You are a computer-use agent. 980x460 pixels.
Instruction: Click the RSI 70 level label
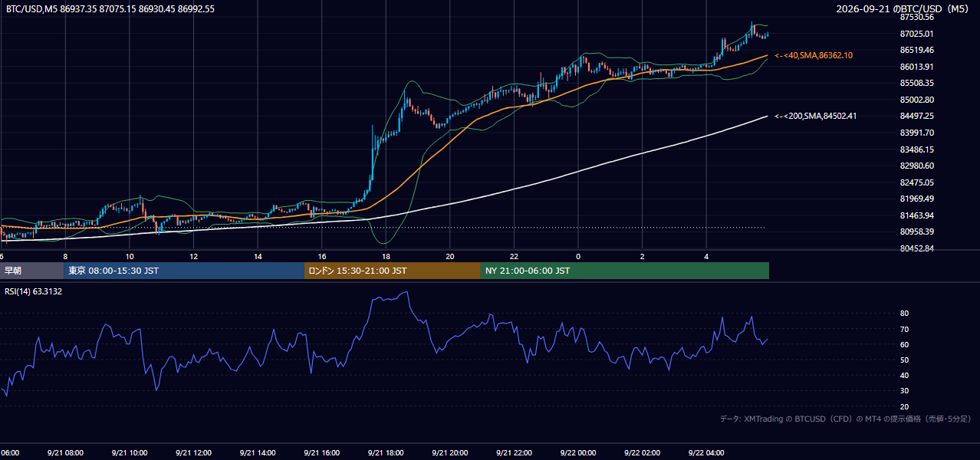click(x=904, y=329)
